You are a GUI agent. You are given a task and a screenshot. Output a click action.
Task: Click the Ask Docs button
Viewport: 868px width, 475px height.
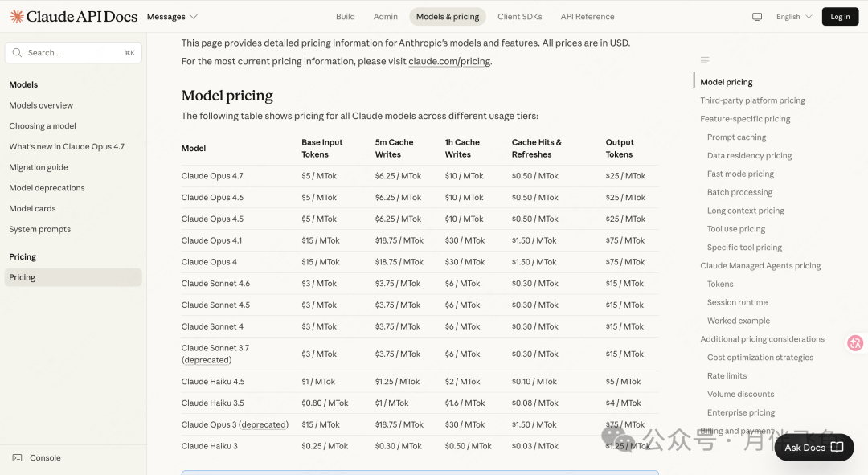tap(813, 448)
